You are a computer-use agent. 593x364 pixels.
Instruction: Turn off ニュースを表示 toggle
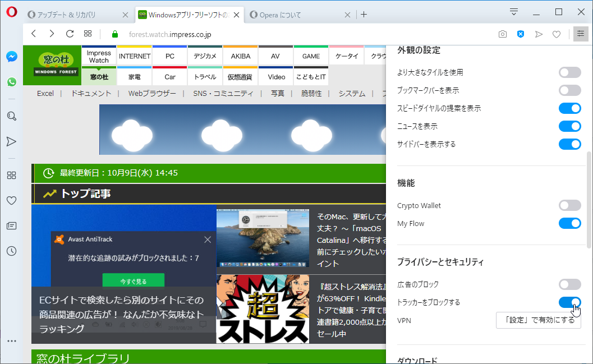pos(570,126)
